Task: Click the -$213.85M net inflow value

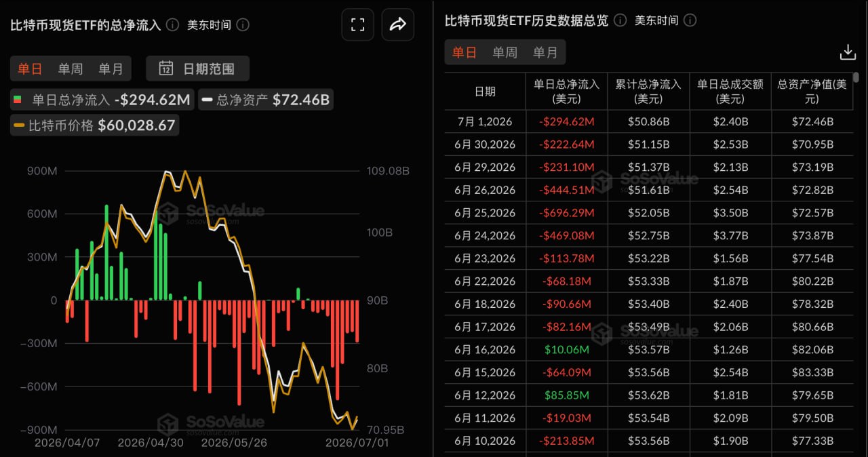Action: 566,441
